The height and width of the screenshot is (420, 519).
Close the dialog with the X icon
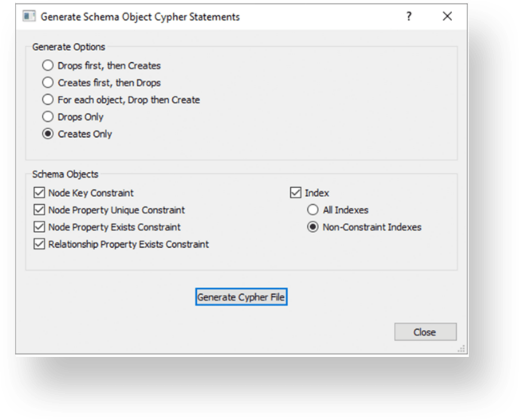(x=447, y=16)
